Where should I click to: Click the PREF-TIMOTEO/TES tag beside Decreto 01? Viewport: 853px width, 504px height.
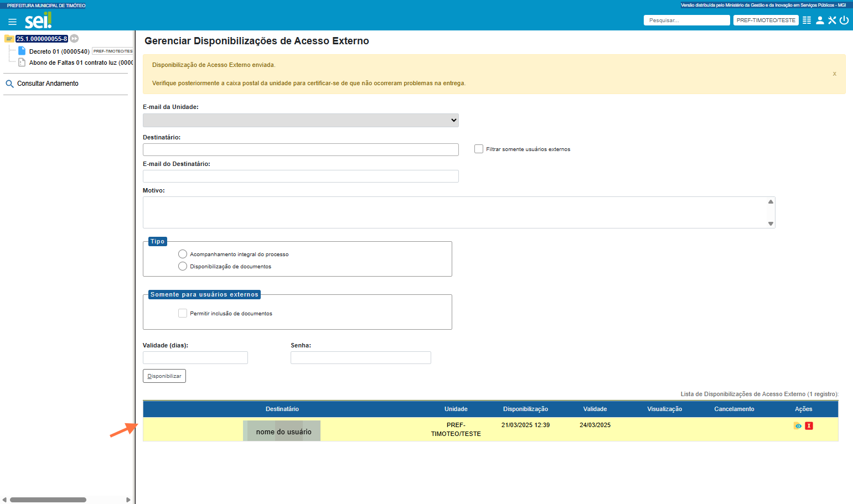click(x=112, y=51)
